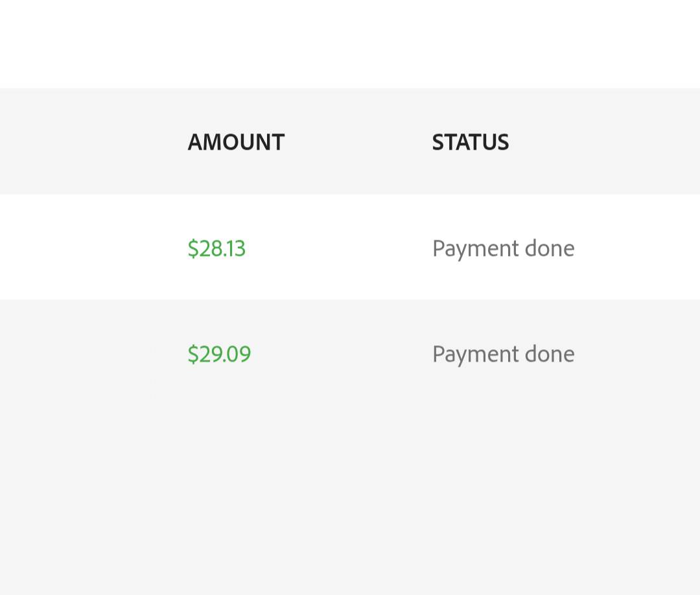This screenshot has width=700, height=595.
Task: Click the second row's status text
Action: coord(503,354)
